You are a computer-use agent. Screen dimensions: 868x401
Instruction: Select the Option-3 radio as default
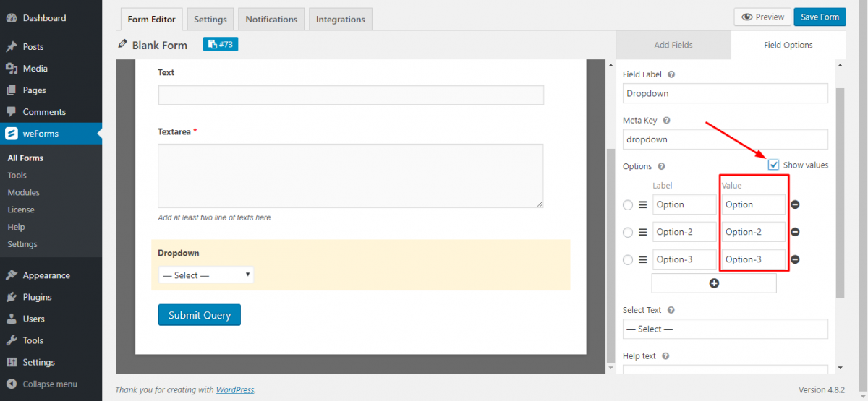628,260
